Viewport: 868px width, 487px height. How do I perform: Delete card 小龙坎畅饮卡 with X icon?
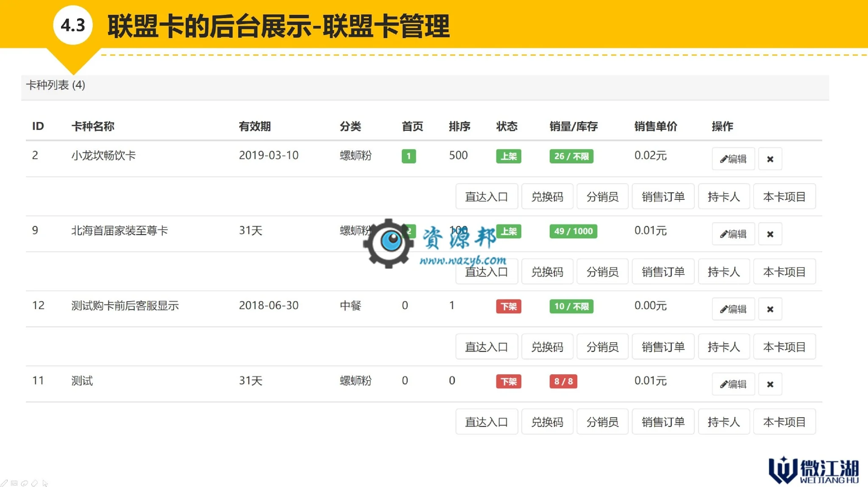(770, 159)
